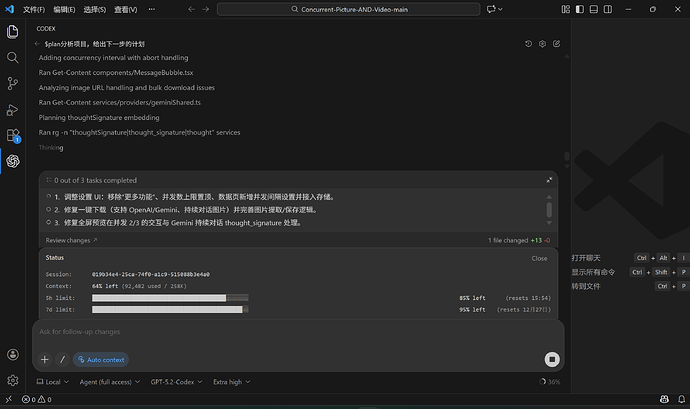Open the 选择(S) menu
This screenshot has height=409, width=690.
point(95,9)
